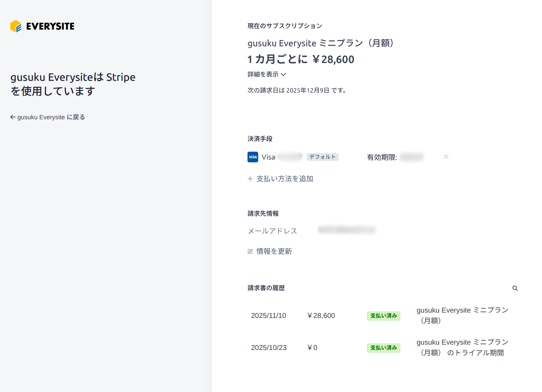
Task: Click the plus icon for adding payment method
Action: click(x=250, y=179)
